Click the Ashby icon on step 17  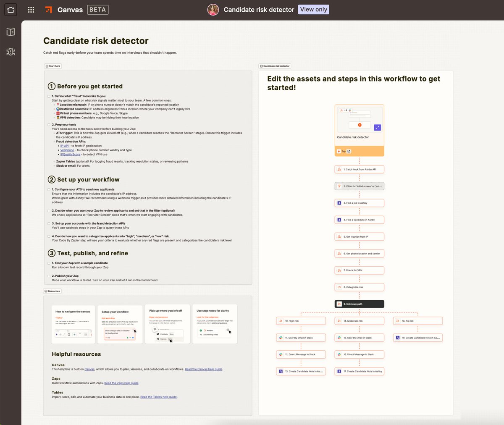click(x=339, y=371)
